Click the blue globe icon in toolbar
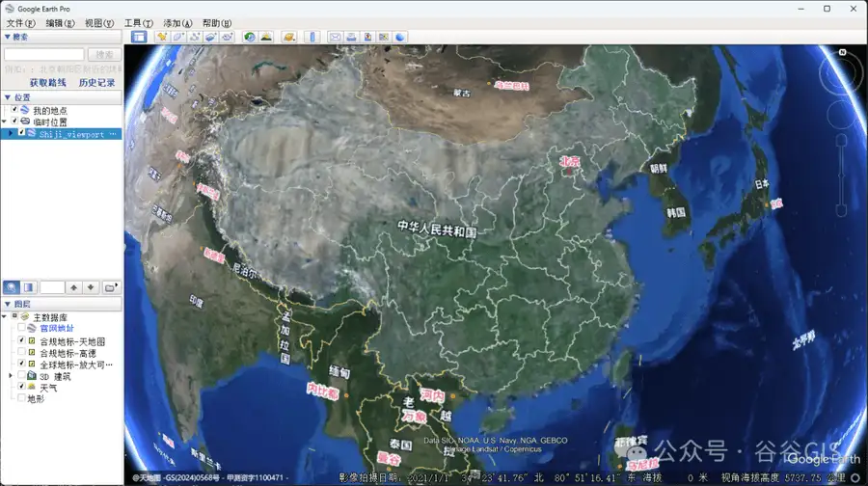 point(399,37)
